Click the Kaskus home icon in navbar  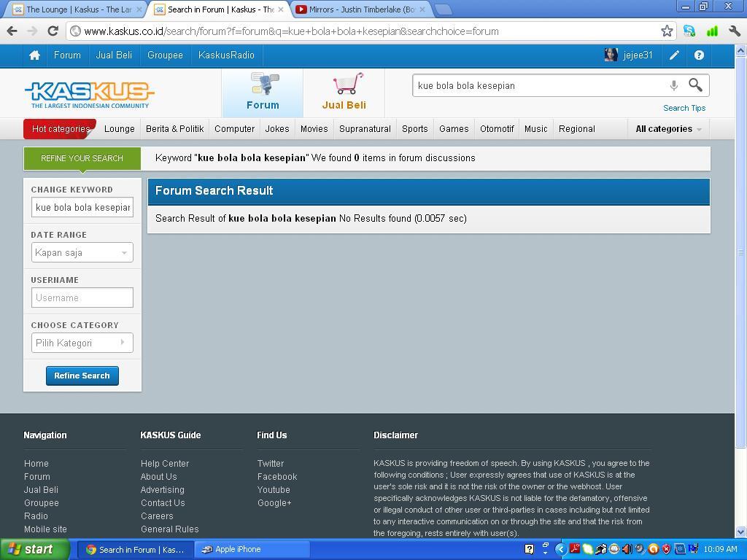pyautogui.click(x=34, y=55)
